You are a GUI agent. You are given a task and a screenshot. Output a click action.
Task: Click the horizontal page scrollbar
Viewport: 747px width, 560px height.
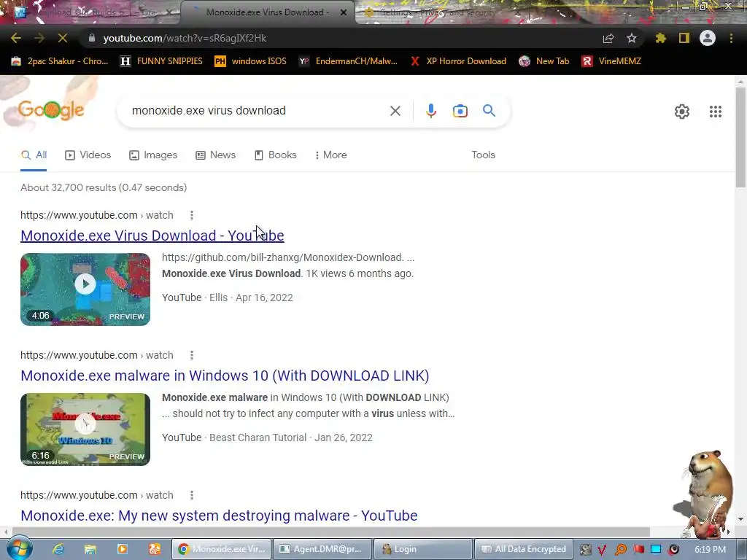[330, 531]
